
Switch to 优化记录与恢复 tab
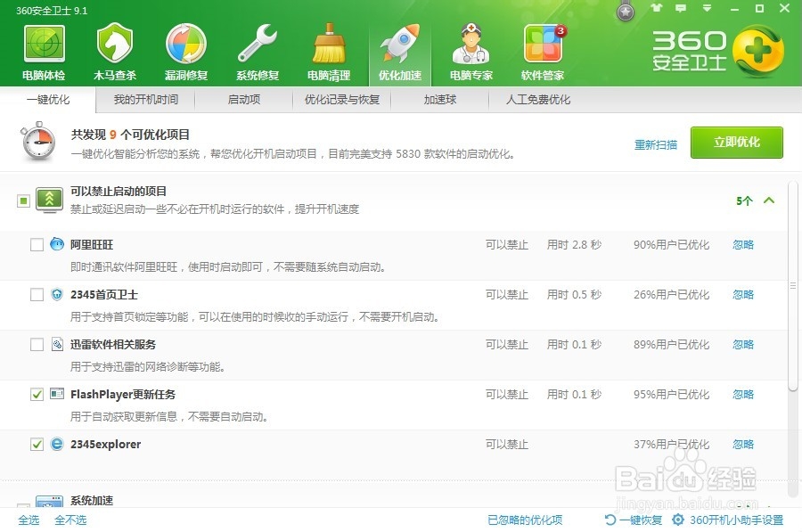coord(342,99)
